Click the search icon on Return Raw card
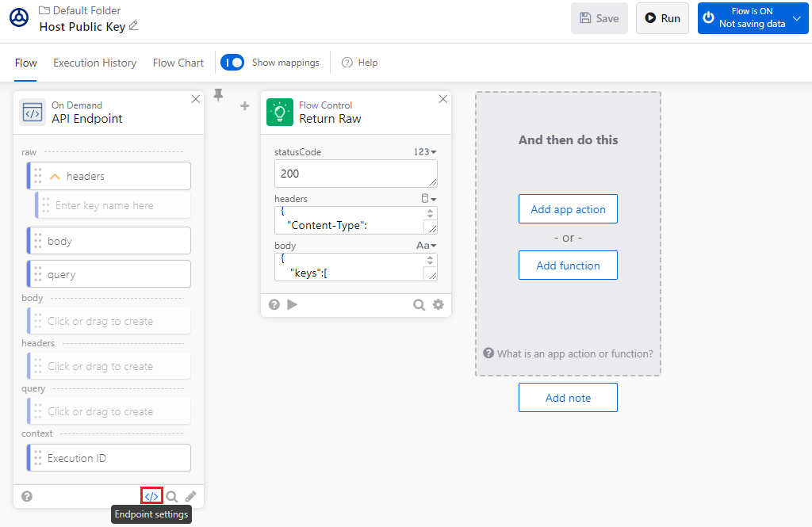Image resolution: width=812 pixels, height=527 pixels. tap(419, 305)
